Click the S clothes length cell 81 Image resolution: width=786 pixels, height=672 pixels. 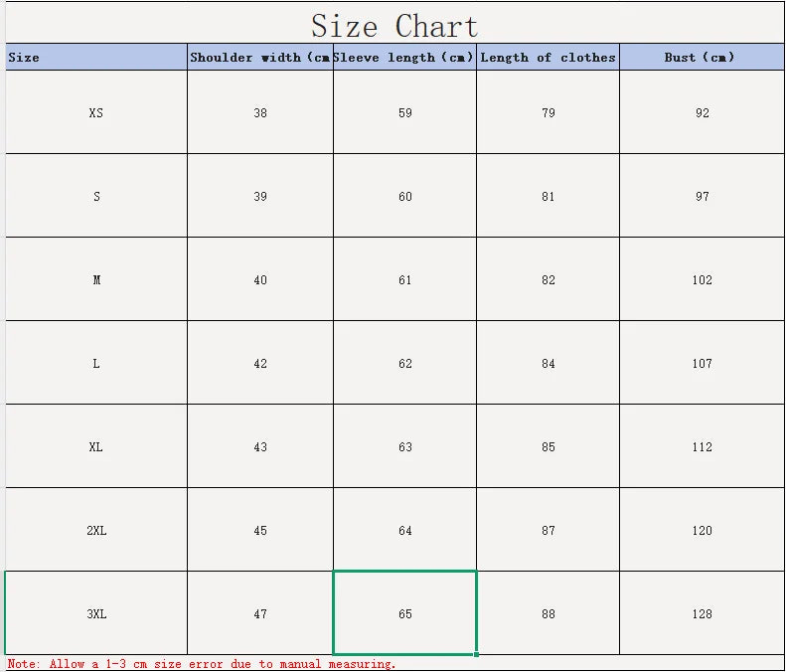[549, 197]
